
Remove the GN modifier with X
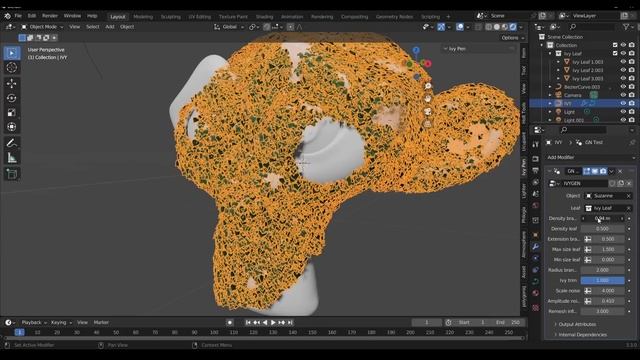tap(620, 171)
